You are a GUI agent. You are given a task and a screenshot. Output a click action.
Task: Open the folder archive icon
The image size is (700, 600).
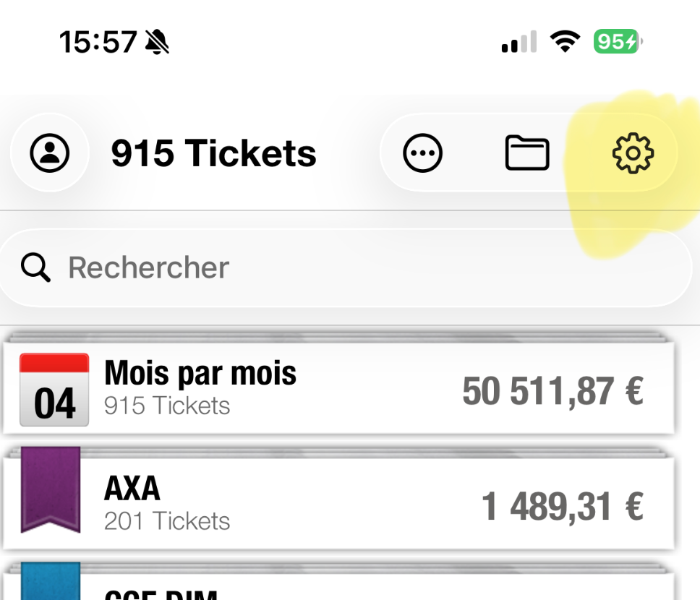tap(527, 153)
